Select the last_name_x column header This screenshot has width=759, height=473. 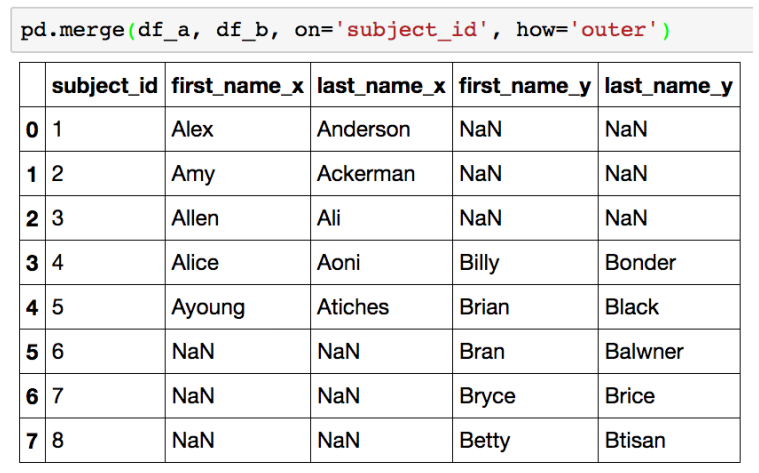[381, 85]
